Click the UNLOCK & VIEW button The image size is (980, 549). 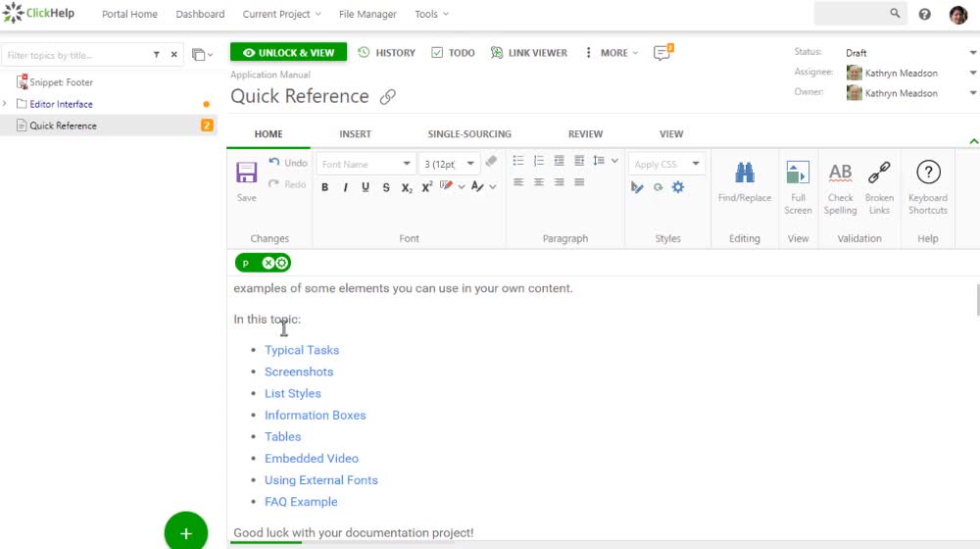click(x=288, y=53)
